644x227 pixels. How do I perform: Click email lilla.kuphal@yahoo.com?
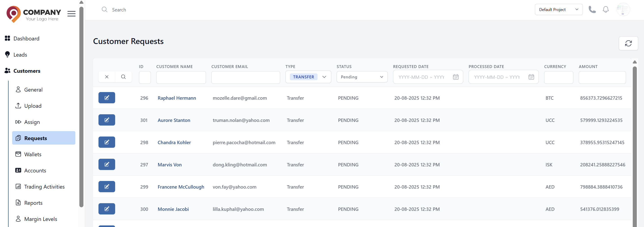[x=238, y=209]
